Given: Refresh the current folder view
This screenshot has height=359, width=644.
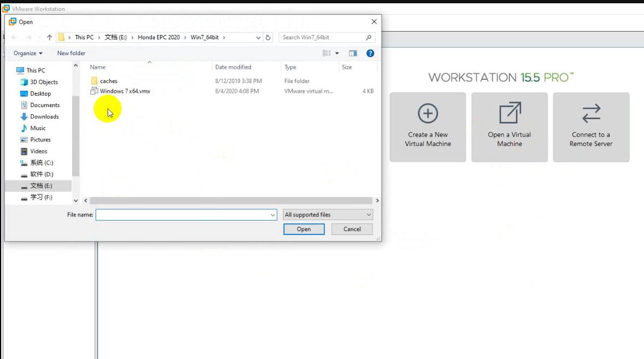Looking at the screenshot, I should [x=268, y=37].
